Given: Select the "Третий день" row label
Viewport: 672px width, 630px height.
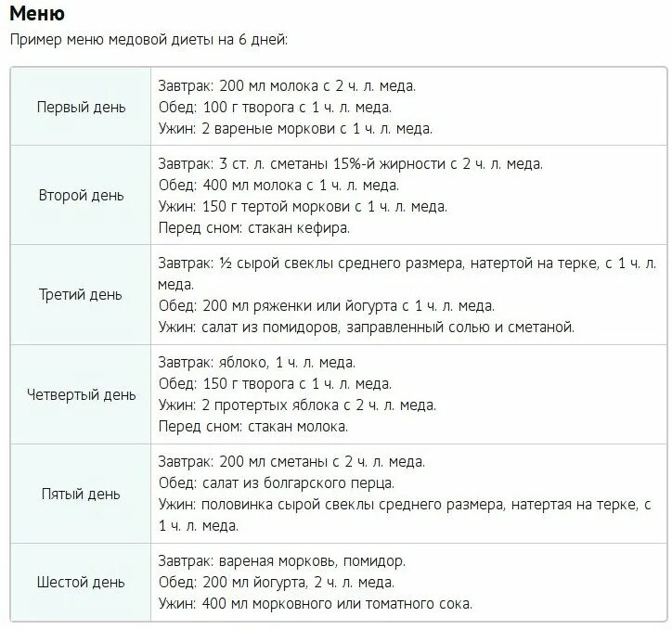Looking at the screenshot, I should (x=81, y=295).
